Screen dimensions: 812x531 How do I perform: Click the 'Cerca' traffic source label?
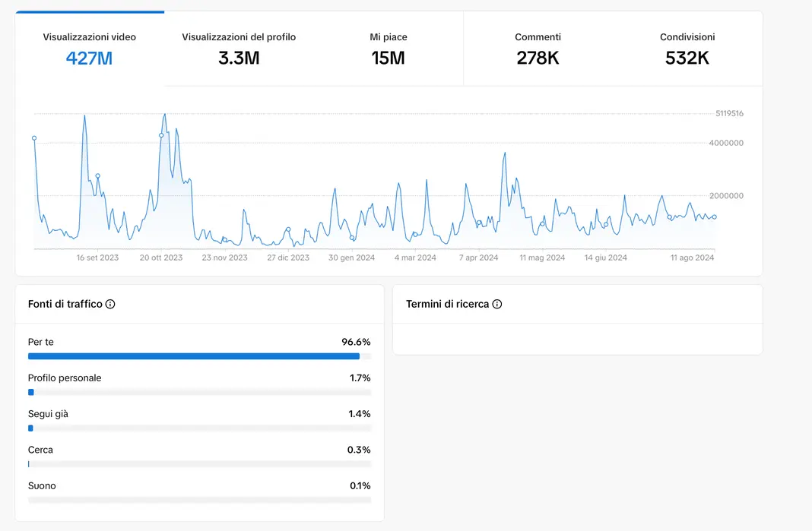(40, 450)
